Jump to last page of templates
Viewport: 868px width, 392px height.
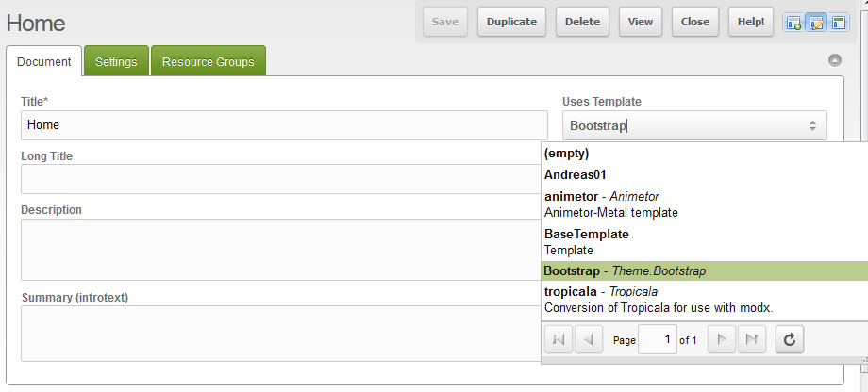click(x=750, y=339)
